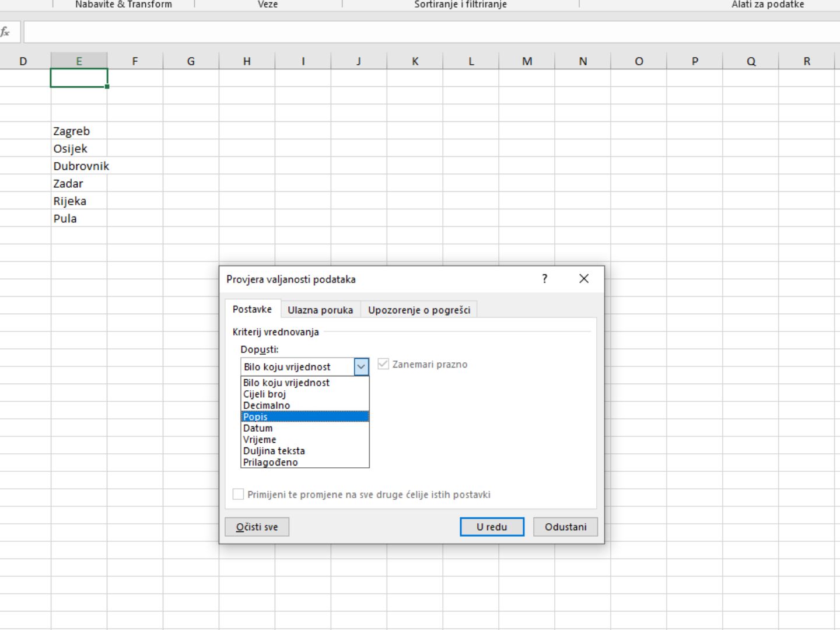This screenshot has width=840, height=630.
Task: Switch to the Postavke tab
Action: pyautogui.click(x=252, y=309)
